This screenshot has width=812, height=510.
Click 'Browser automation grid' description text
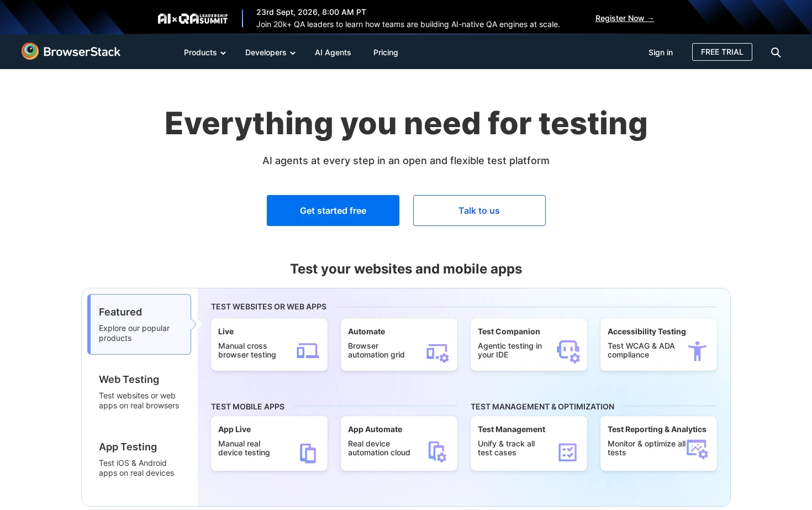376,350
